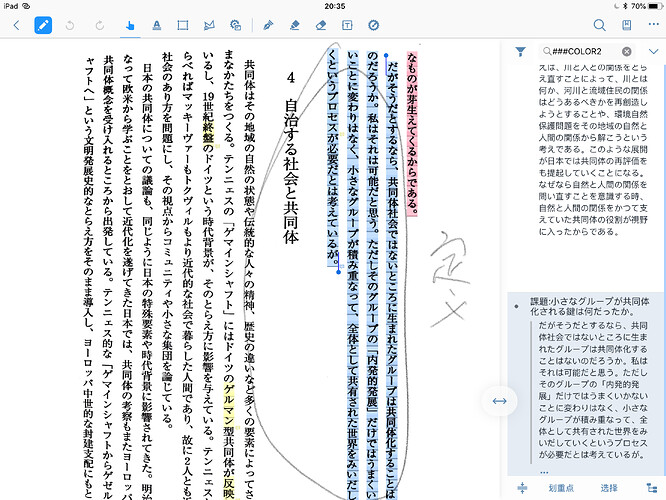Select the lasso excerpt tool
The height and width of the screenshot is (500, 666).
click(x=209, y=25)
